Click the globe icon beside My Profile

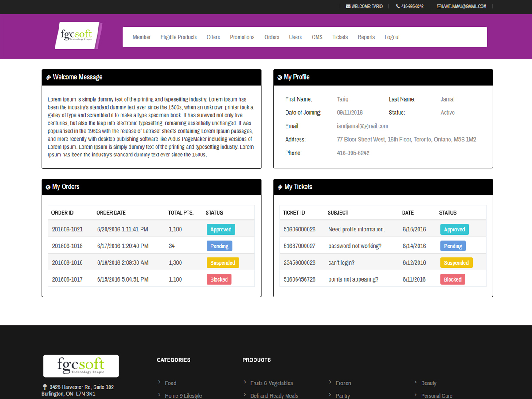pos(279,78)
